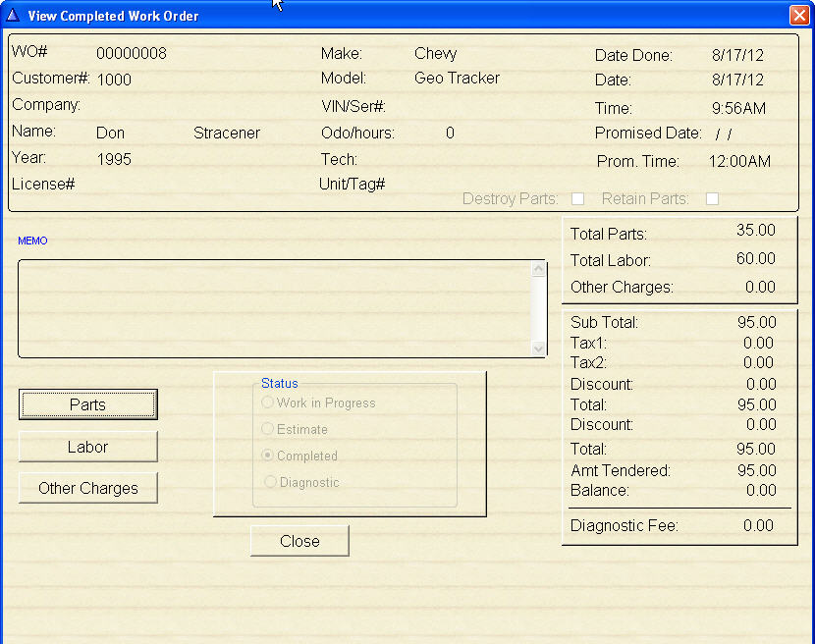Click the memo scrollbar up arrow
This screenshot has width=815, height=644.
[x=538, y=268]
